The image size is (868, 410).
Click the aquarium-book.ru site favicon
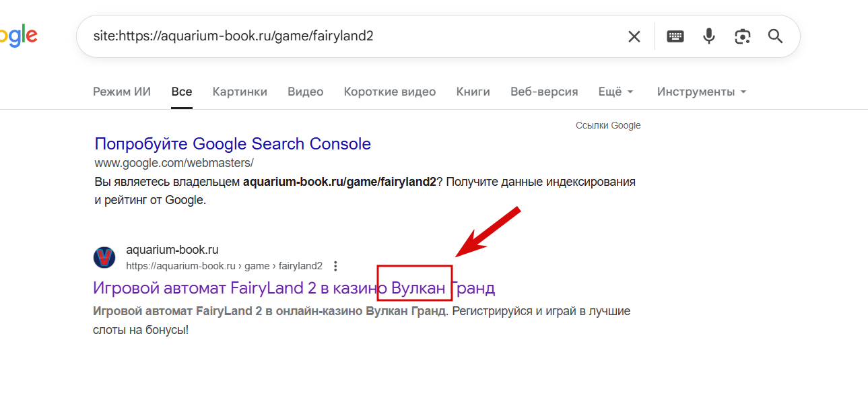pos(104,257)
